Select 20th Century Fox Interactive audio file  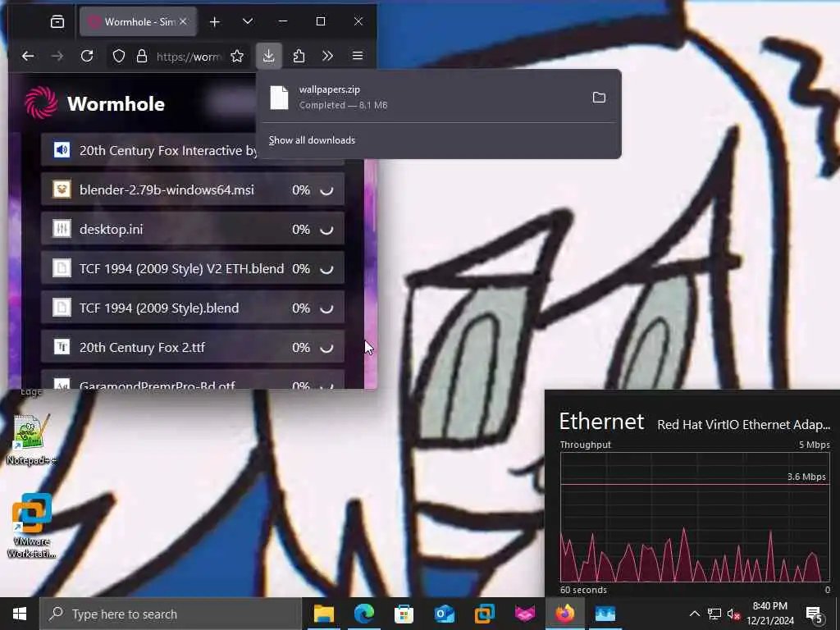click(149, 150)
